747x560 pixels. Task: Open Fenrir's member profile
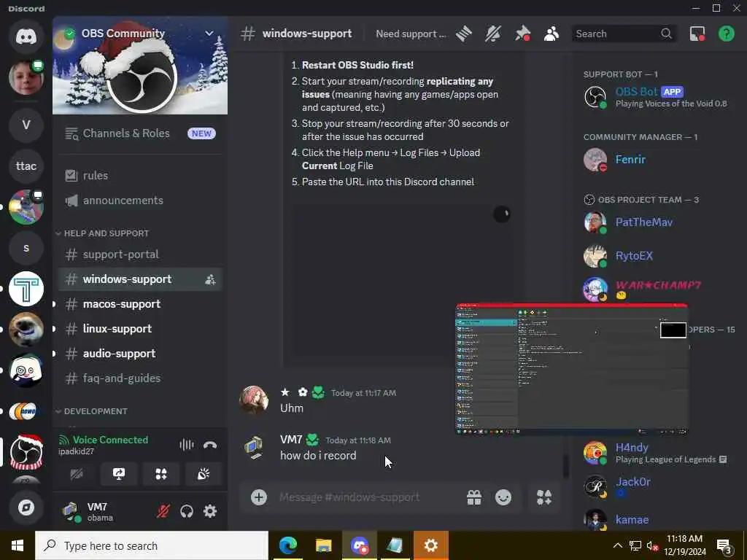click(657, 160)
